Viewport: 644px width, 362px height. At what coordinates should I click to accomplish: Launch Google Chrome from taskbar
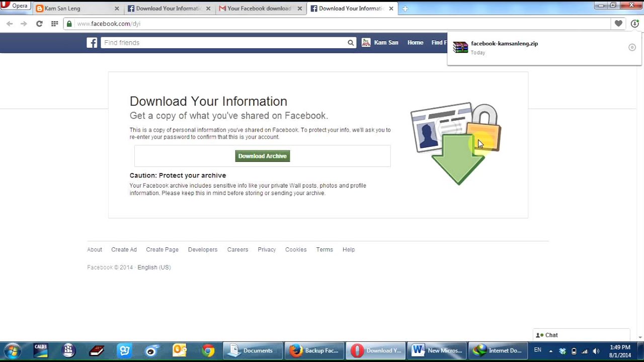point(207,351)
